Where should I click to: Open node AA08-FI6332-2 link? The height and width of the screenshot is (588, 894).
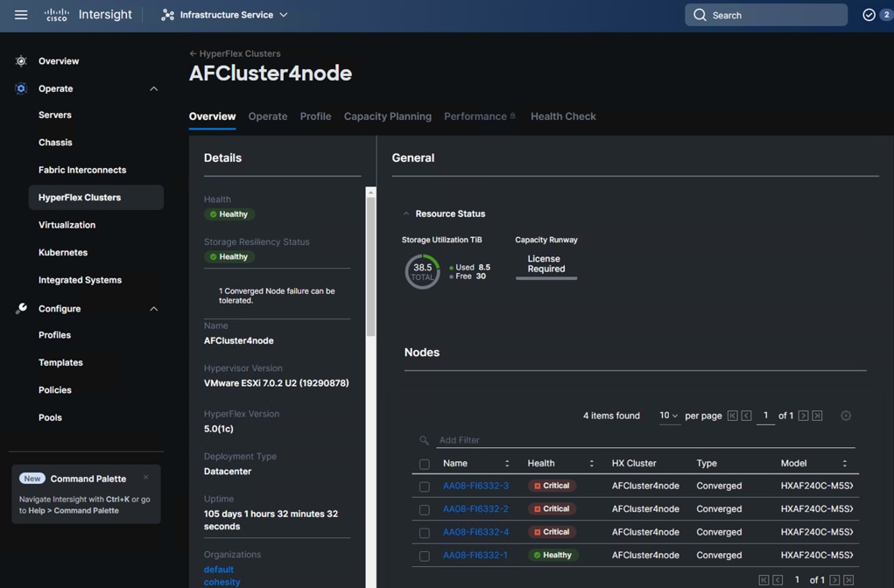[x=475, y=508]
